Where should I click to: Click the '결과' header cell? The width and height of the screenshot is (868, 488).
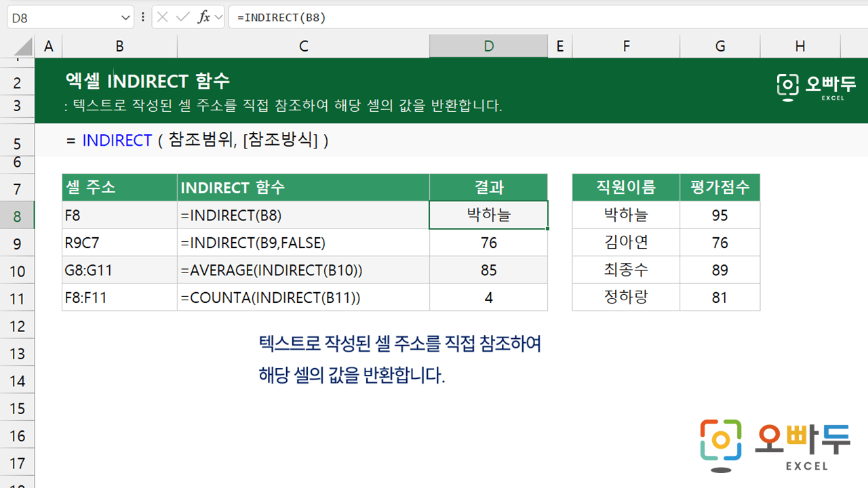[488, 188]
